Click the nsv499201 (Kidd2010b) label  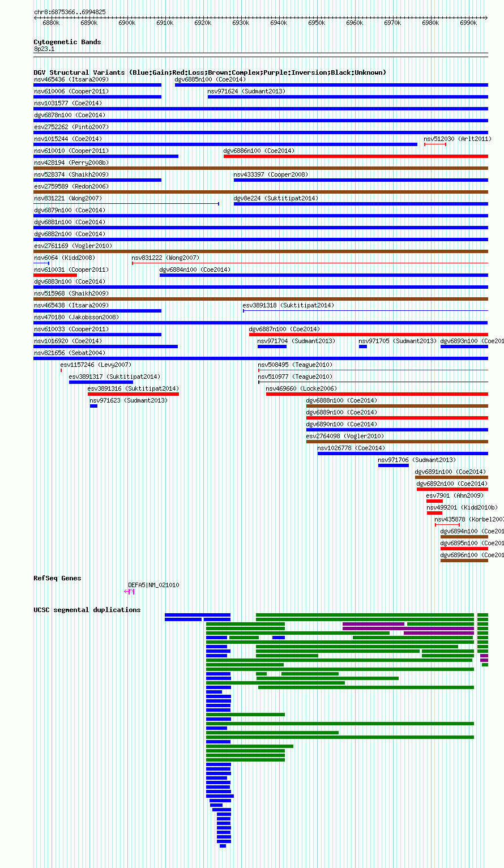tap(463, 507)
